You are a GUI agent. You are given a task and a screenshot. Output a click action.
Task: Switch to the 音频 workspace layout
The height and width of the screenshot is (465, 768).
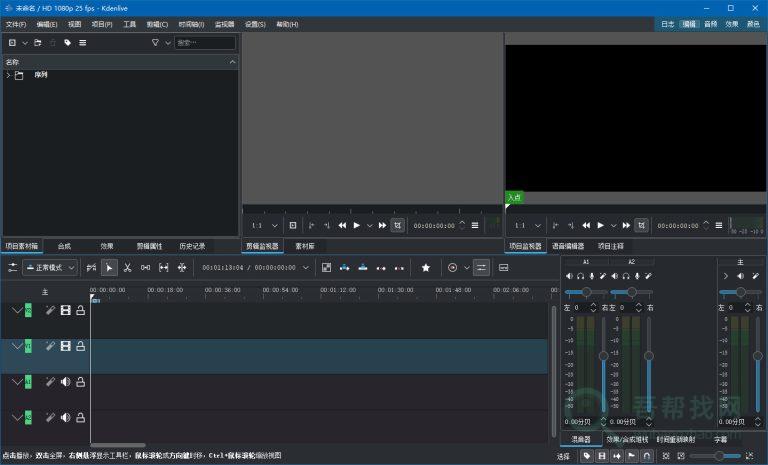point(710,24)
